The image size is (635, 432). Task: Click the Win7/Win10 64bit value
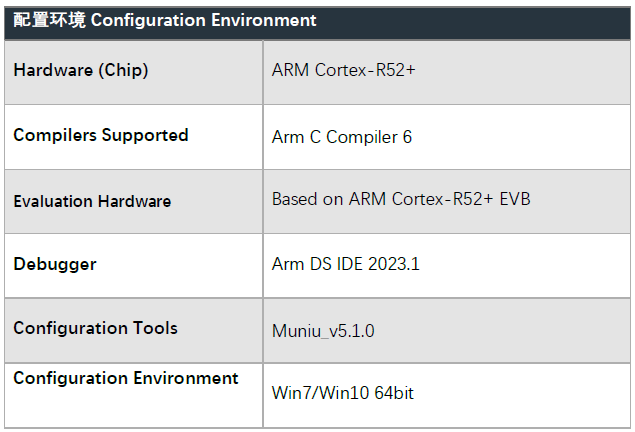(x=343, y=393)
